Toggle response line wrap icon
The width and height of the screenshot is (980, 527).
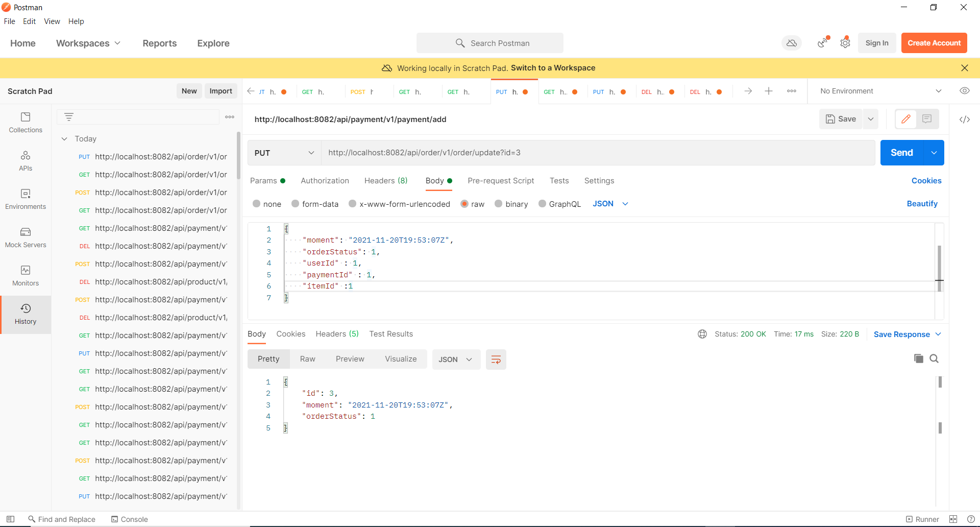[x=496, y=360]
